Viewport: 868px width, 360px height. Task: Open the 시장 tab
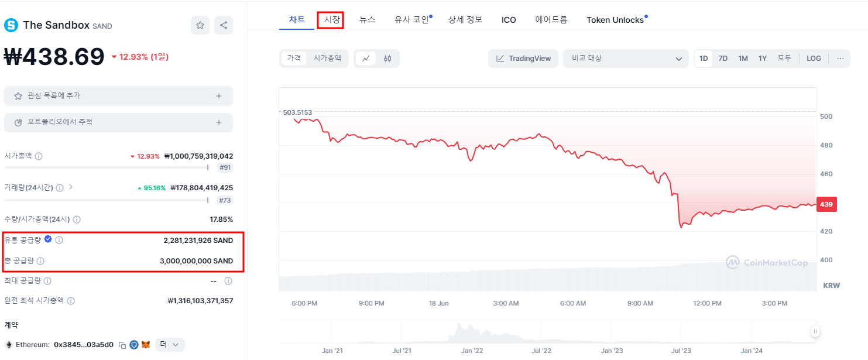(332, 19)
